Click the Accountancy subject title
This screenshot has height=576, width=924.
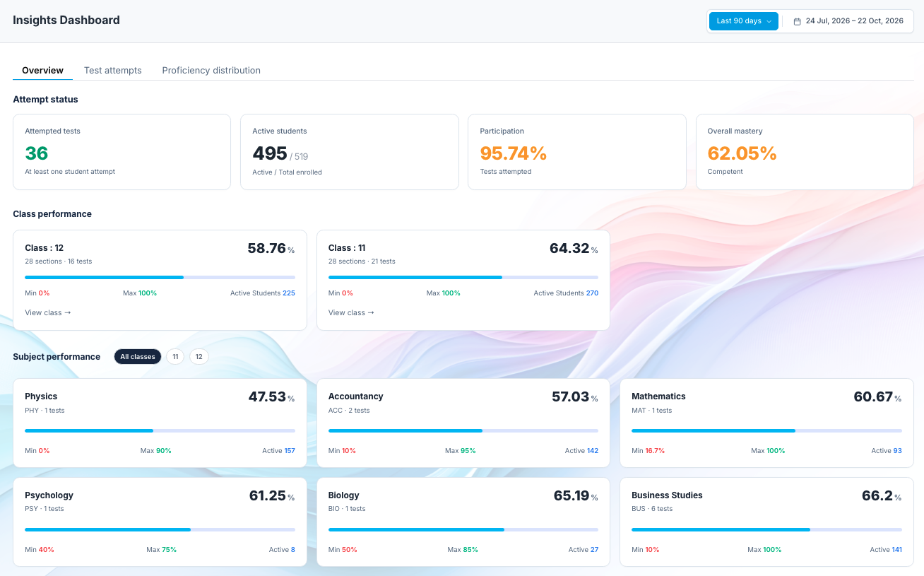point(356,396)
